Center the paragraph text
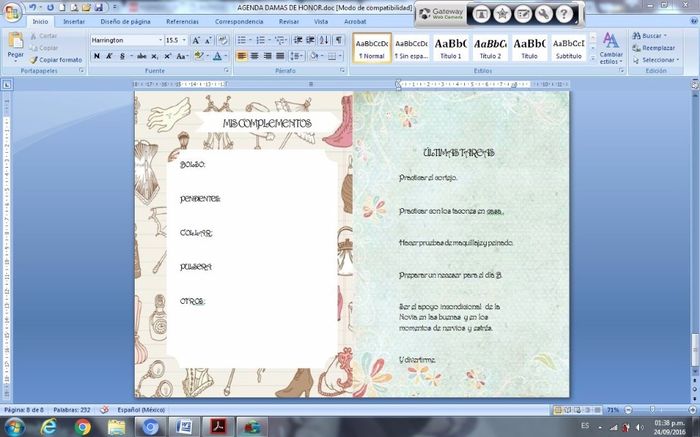The image size is (700, 437). point(254,56)
